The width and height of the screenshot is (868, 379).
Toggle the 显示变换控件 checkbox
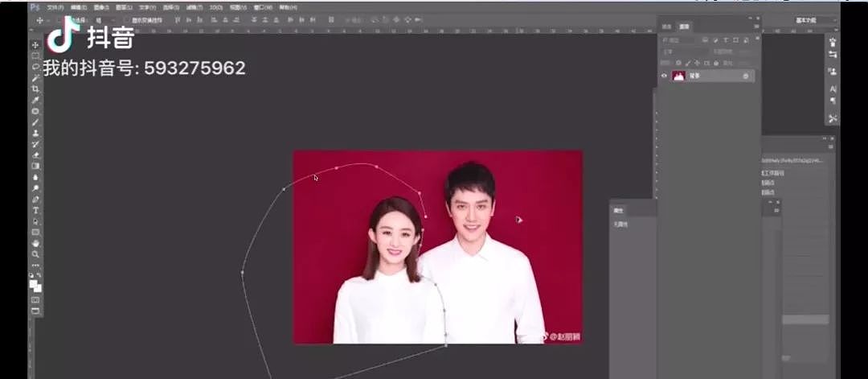[x=127, y=20]
